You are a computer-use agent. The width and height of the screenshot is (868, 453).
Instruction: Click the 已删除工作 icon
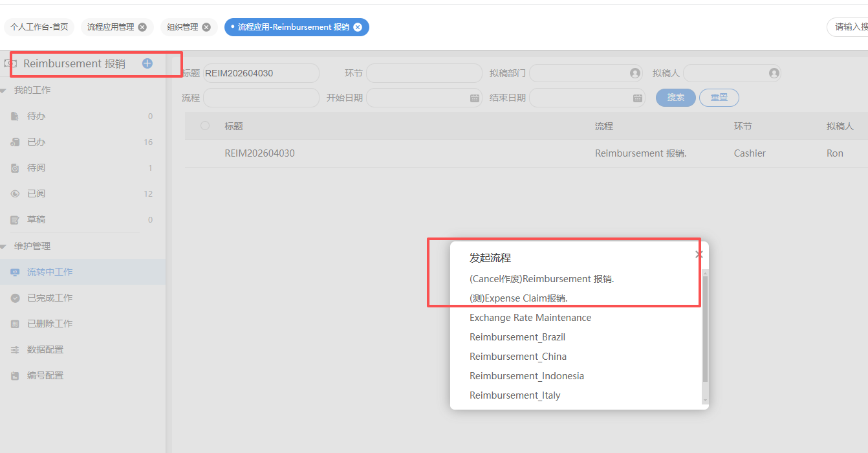pyautogui.click(x=15, y=324)
